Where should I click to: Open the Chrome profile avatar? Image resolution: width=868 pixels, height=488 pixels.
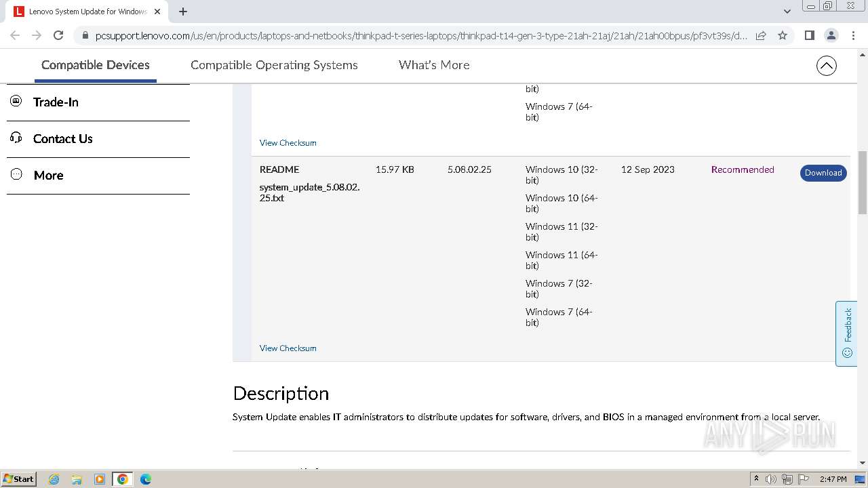tap(831, 35)
